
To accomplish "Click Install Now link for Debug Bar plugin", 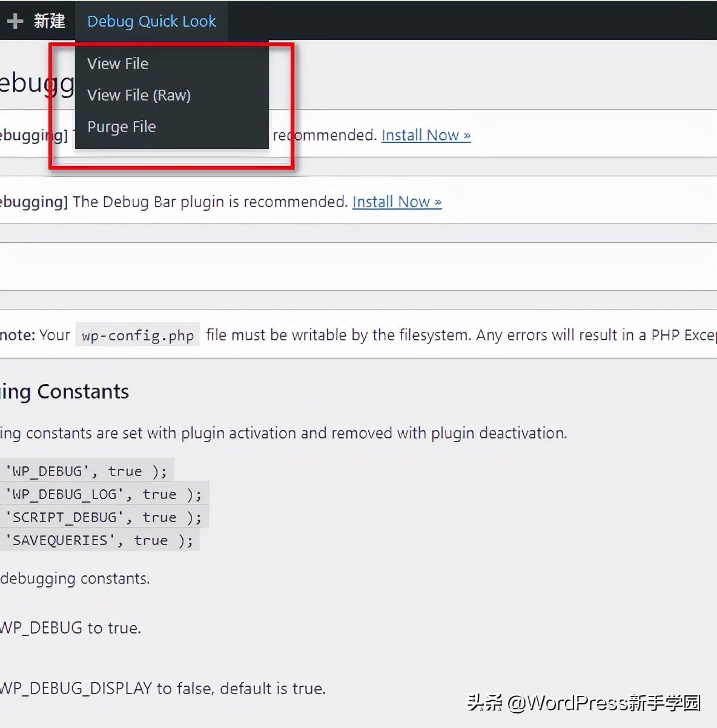I will pyautogui.click(x=397, y=202).
